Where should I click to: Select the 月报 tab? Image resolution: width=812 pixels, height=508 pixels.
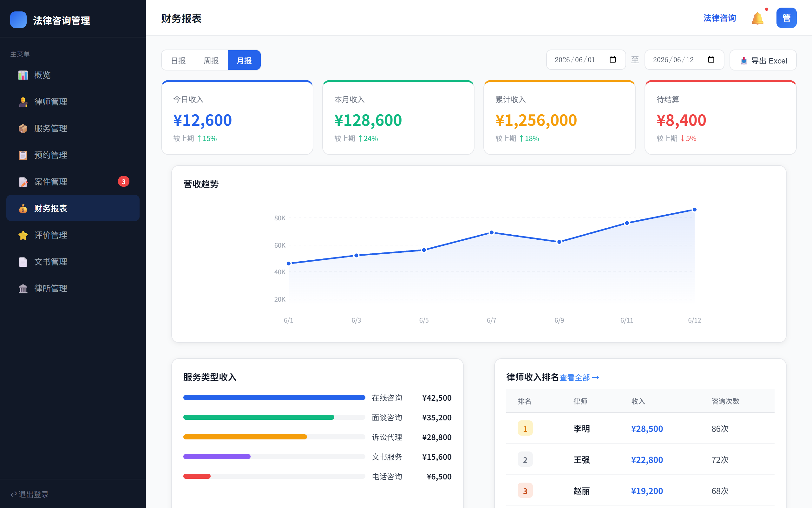coord(244,60)
